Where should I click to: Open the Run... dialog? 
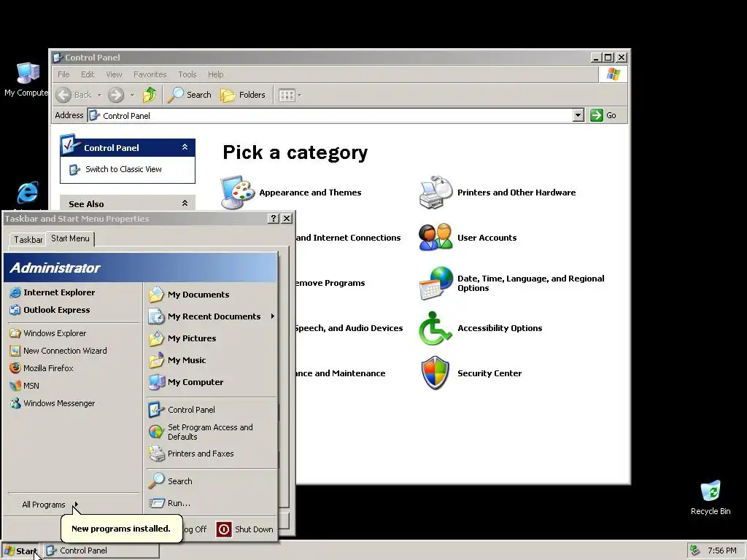click(169, 503)
